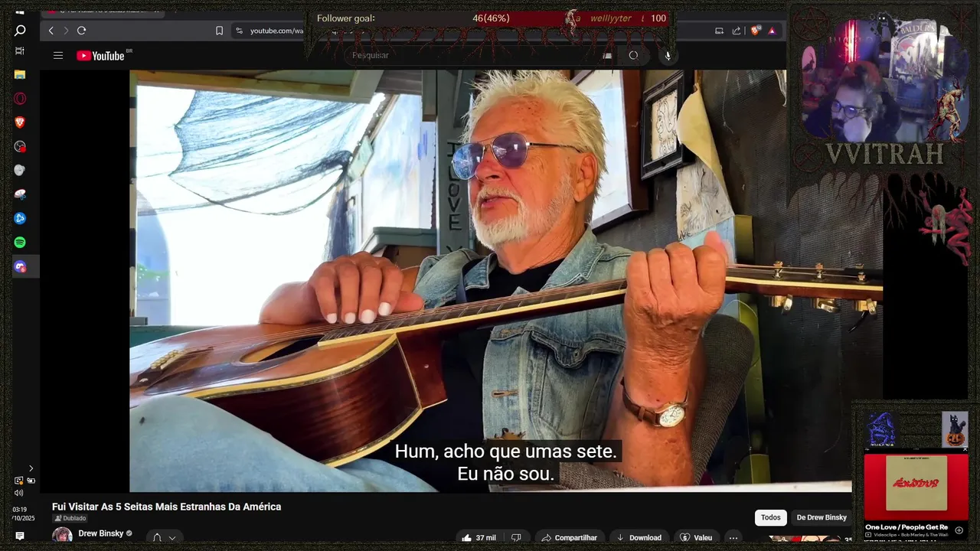Click the share page icon in toolbar
The image size is (980, 551).
coord(737,31)
